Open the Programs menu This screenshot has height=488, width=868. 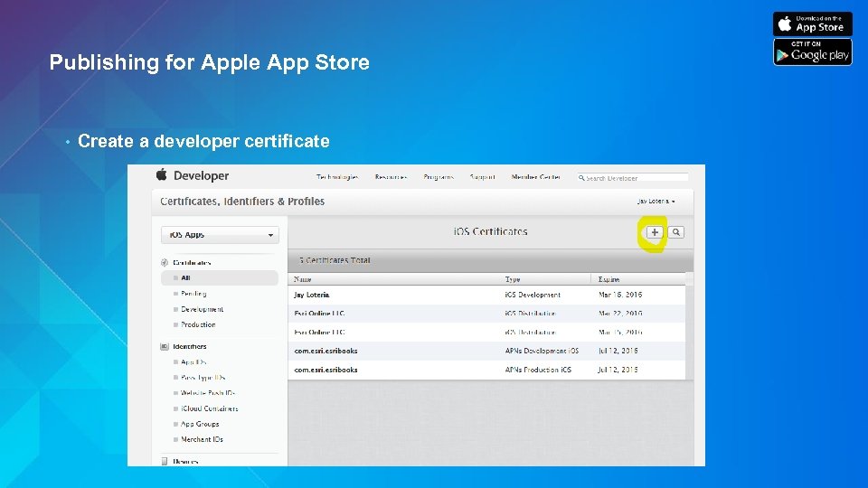pos(439,177)
